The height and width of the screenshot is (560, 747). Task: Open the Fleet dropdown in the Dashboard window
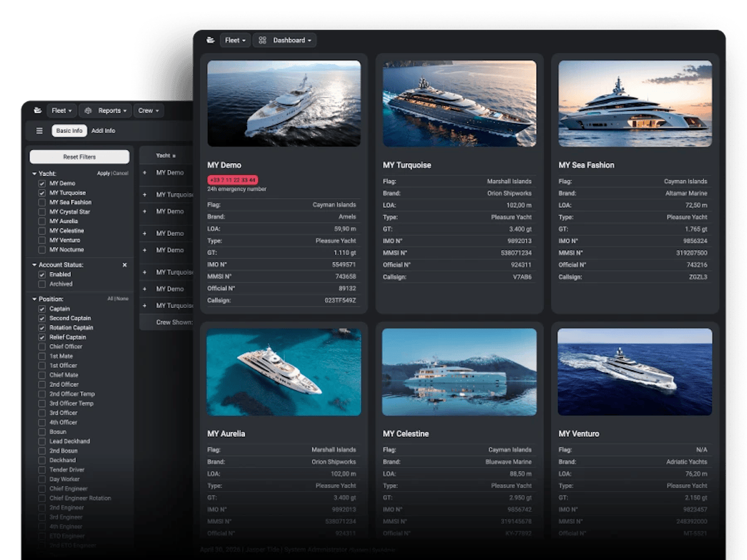click(x=235, y=40)
